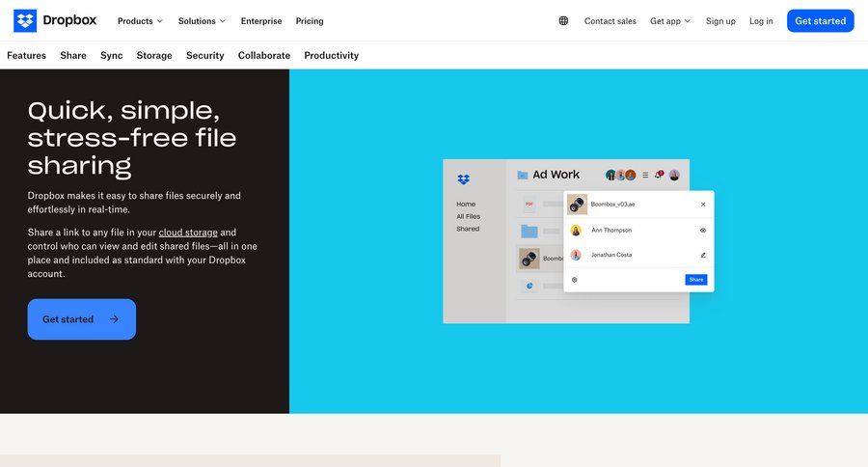Click the blue folder icon in file list
Screen dimensions: 868x467
click(x=529, y=231)
